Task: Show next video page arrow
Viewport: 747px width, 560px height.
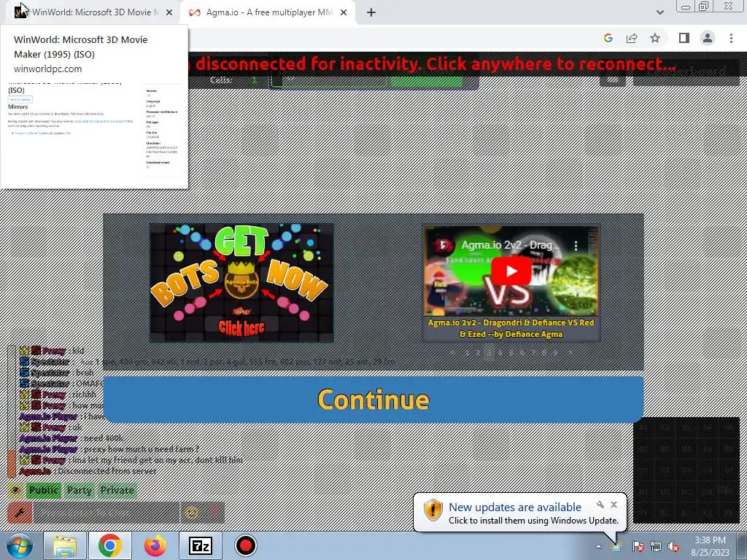Action: [x=570, y=353]
